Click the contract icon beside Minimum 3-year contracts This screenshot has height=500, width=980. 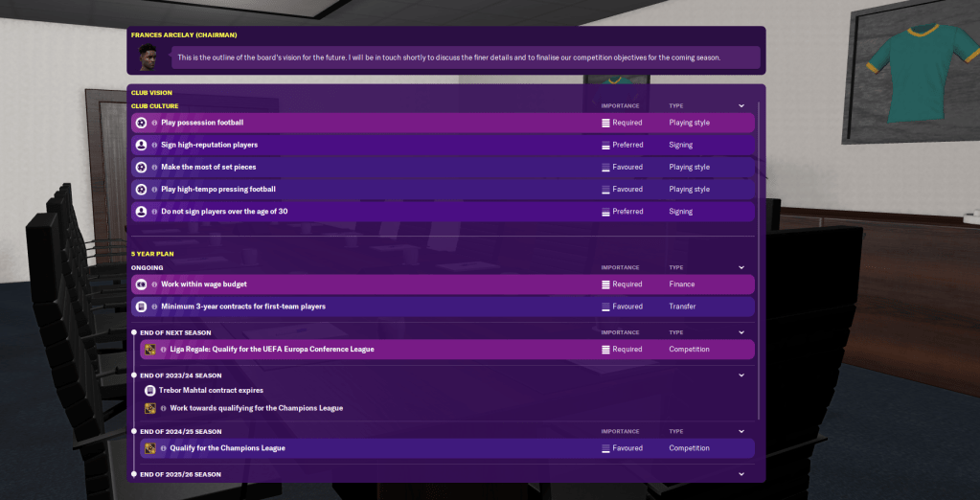pos(141,307)
